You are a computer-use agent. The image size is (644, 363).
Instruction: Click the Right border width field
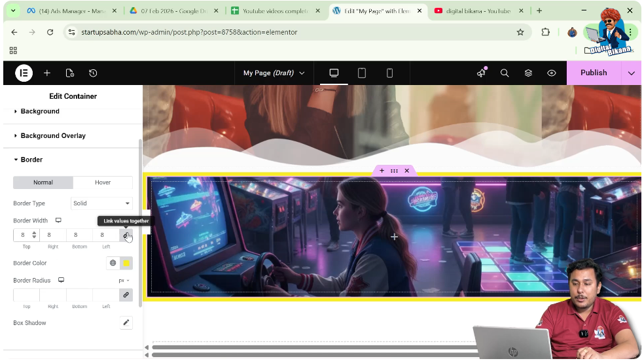pos(53,235)
